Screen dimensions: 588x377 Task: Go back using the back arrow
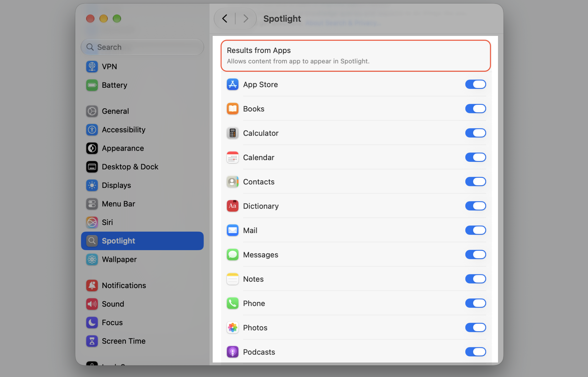pyautogui.click(x=225, y=19)
